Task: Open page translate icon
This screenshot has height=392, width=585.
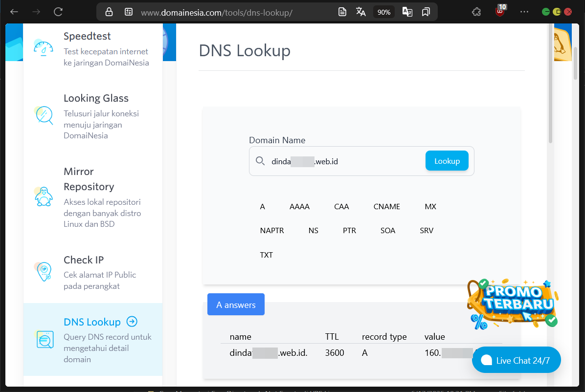Action: [361, 12]
